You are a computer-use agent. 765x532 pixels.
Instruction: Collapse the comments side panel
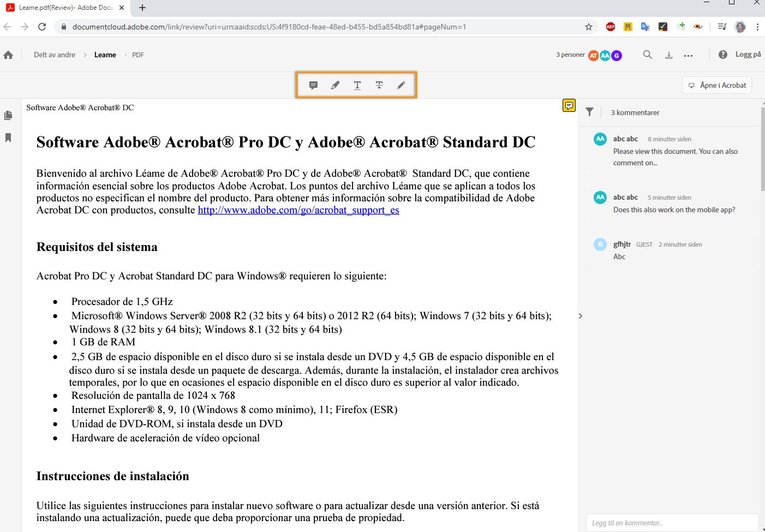(581, 316)
